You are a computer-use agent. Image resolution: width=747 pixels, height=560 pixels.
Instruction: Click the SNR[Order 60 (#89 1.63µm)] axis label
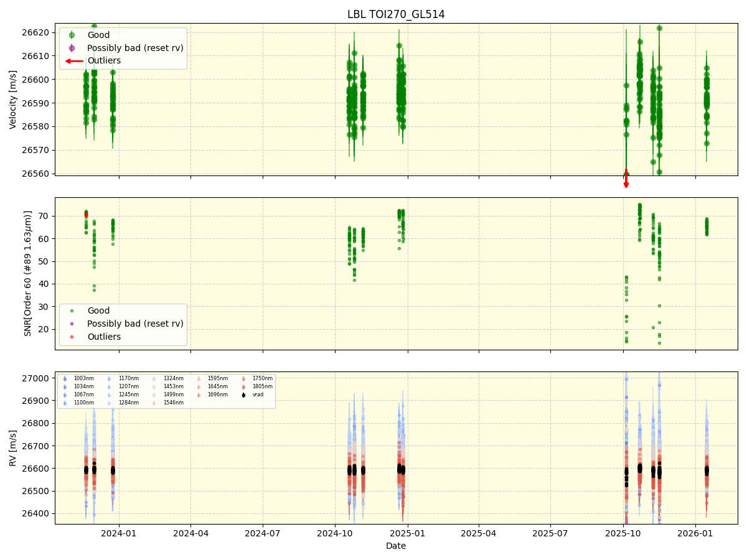28,273
